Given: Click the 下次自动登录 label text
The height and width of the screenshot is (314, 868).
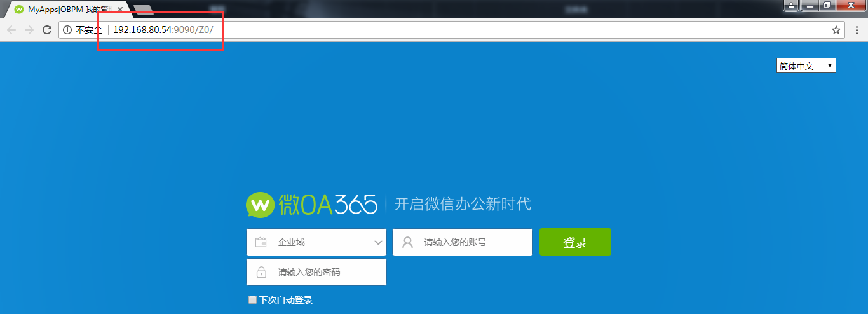Looking at the screenshot, I should coord(285,300).
